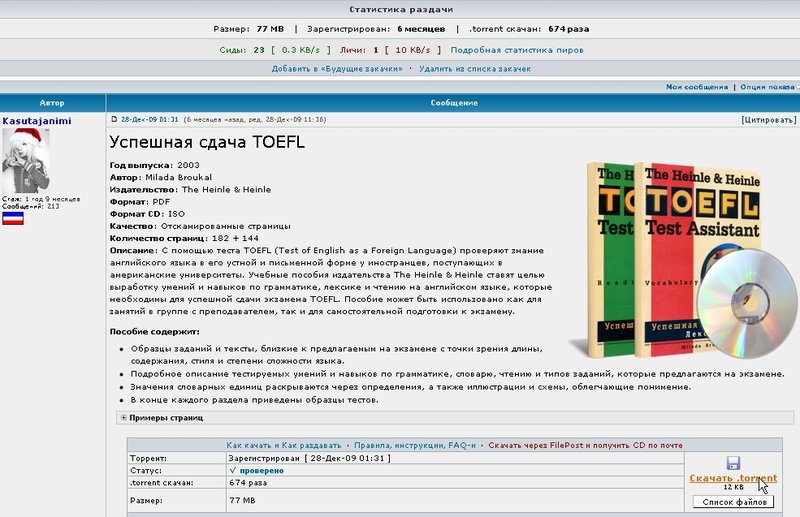Viewport: 800px width, 517px height.
Task: Click 'Скачать .torrent' download link
Action: [732, 478]
